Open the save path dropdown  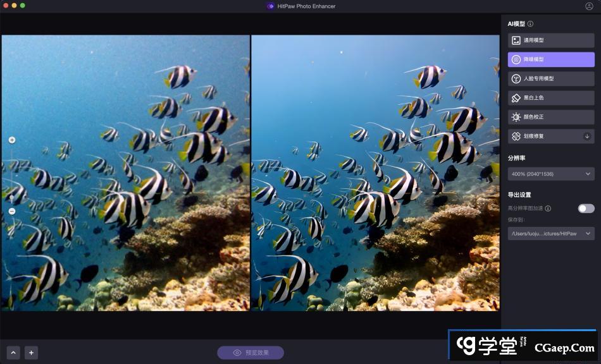click(x=550, y=234)
